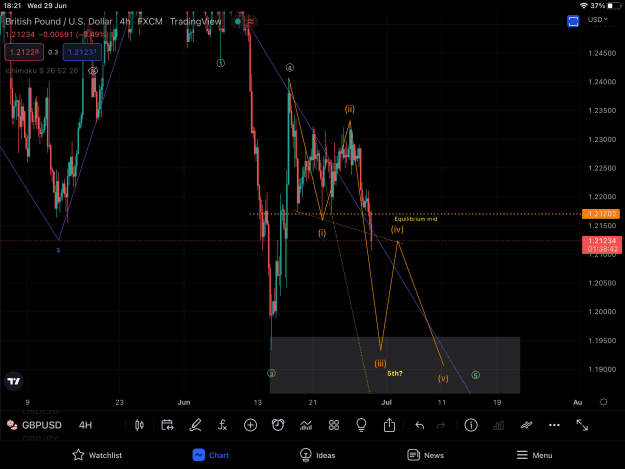Open chart settings gear on time axis
The image size is (625, 469).
603,402
